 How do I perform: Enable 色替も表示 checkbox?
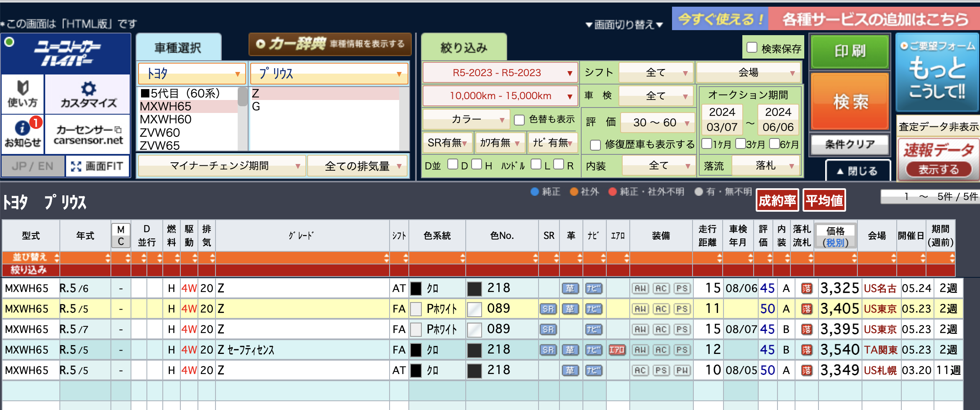(519, 120)
